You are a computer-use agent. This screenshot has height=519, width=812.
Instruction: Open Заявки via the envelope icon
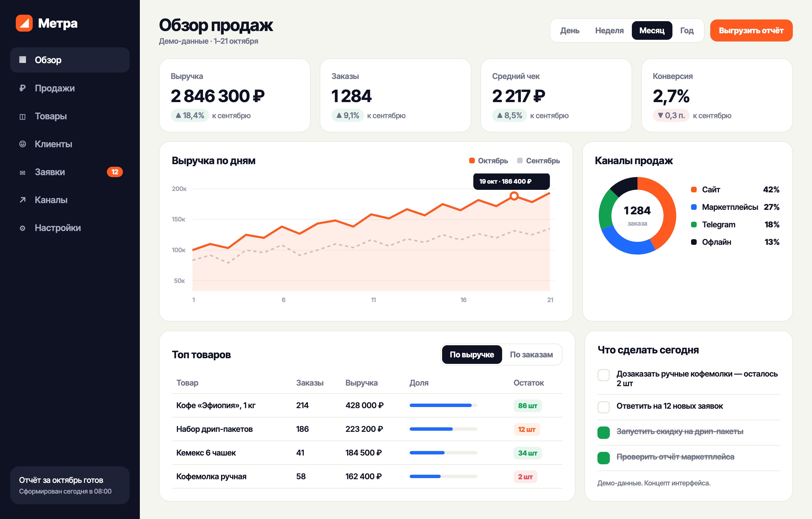[x=23, y=172]
